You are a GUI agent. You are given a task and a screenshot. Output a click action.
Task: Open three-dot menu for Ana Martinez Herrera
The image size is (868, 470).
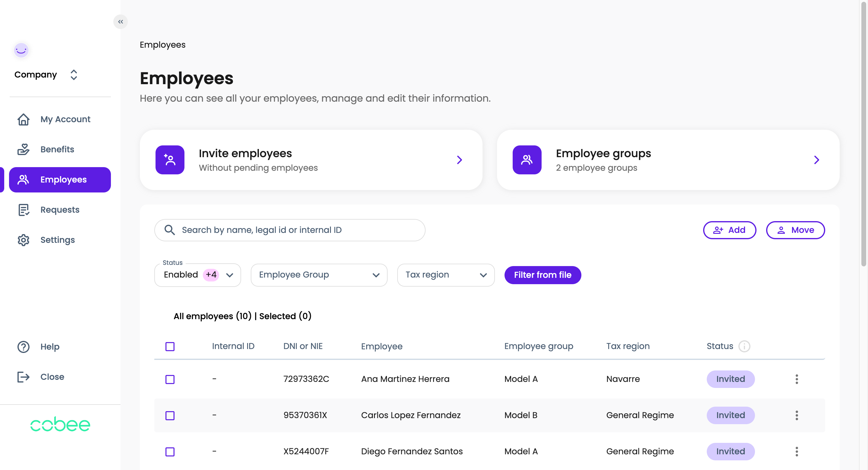point(797,379)
